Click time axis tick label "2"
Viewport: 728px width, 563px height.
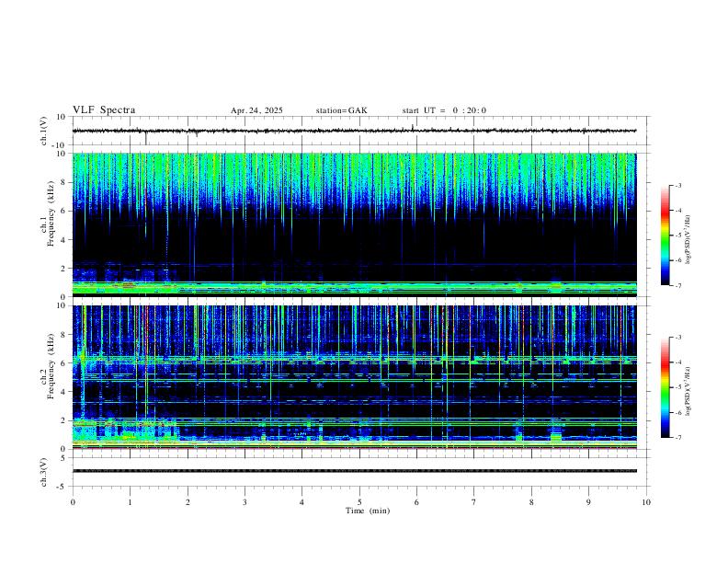(188, 502)
